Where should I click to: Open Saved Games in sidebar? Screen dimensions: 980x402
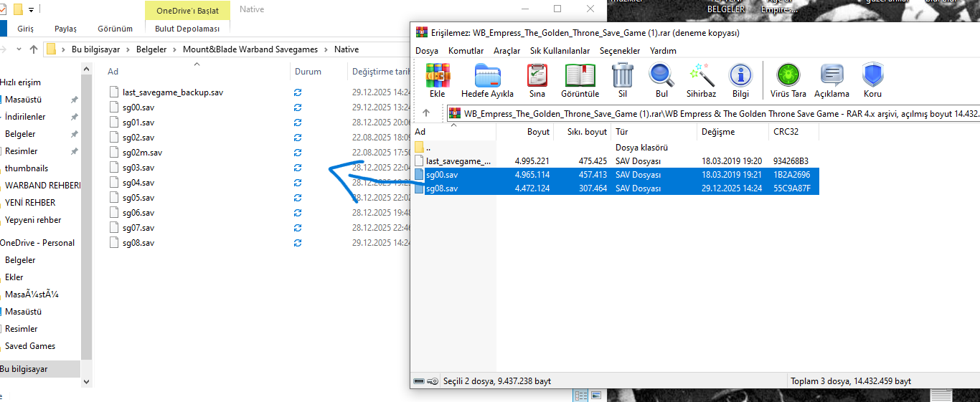[x=29, y=346]
